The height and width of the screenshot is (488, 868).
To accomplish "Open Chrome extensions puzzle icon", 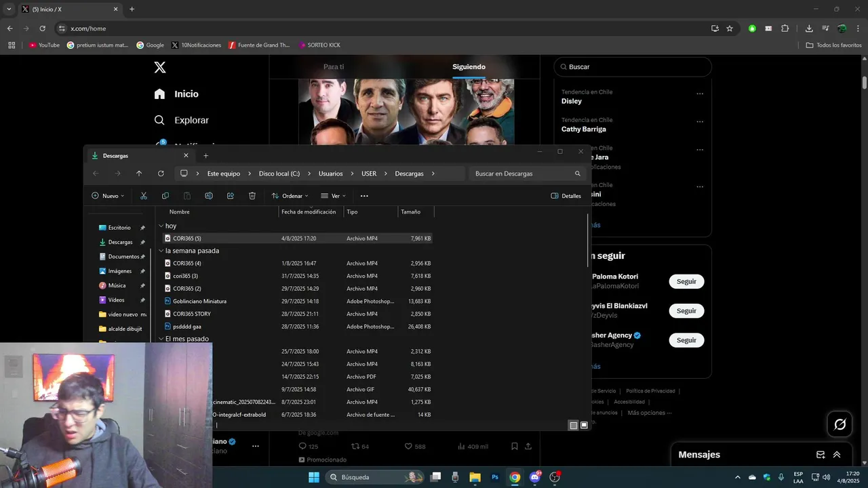I will [785, 28].
